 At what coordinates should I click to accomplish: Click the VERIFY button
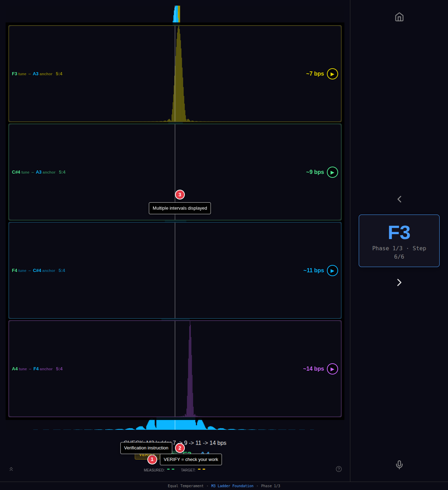(x=147, y=455)
